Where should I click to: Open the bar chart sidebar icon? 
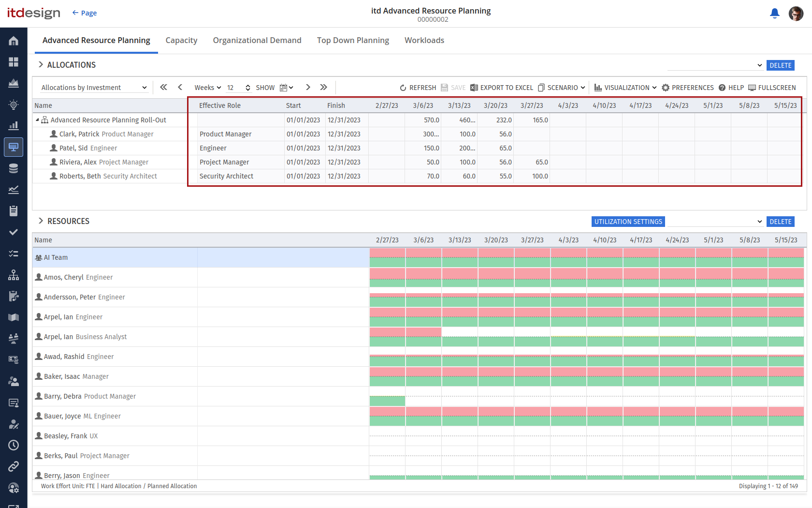pos(14,126)
